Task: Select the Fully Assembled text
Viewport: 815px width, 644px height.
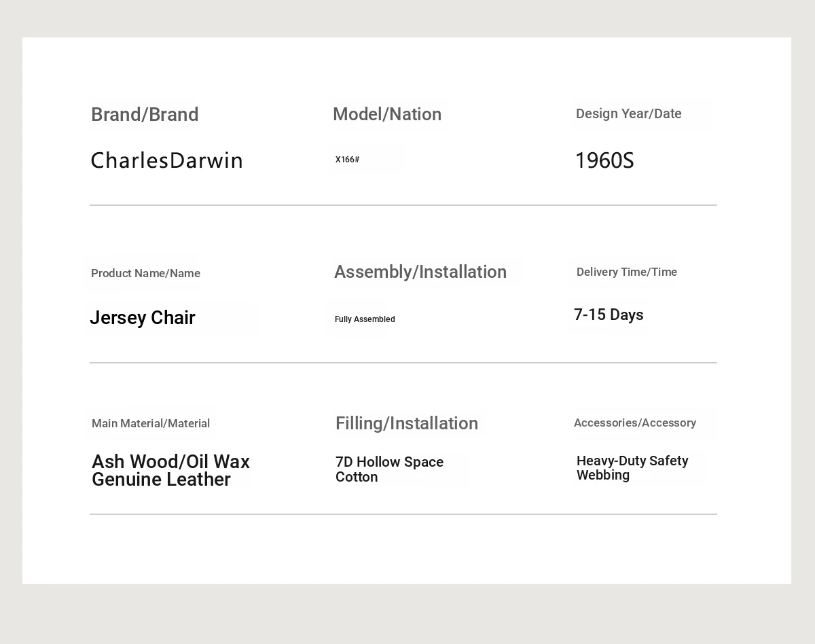Action: tap(365, 319)
